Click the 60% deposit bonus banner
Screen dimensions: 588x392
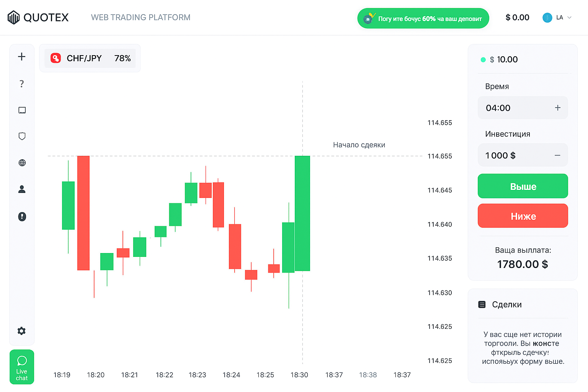point(423,18)
